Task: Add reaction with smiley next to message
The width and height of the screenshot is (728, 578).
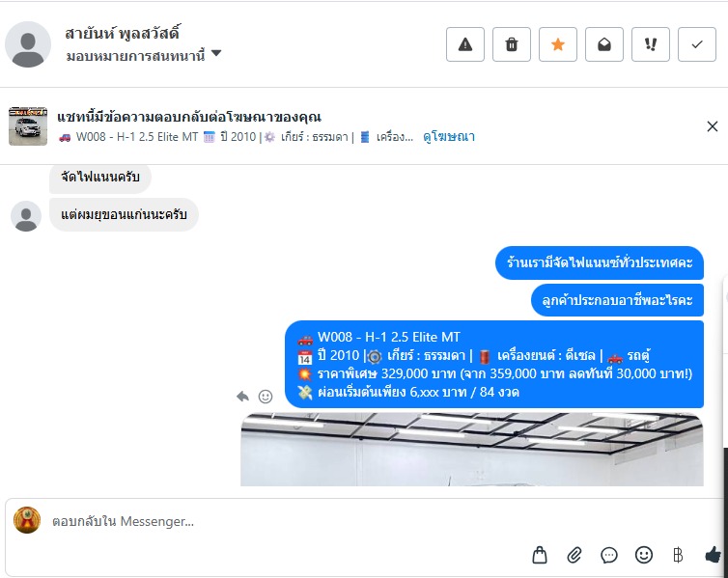Action: pos(266,397)
